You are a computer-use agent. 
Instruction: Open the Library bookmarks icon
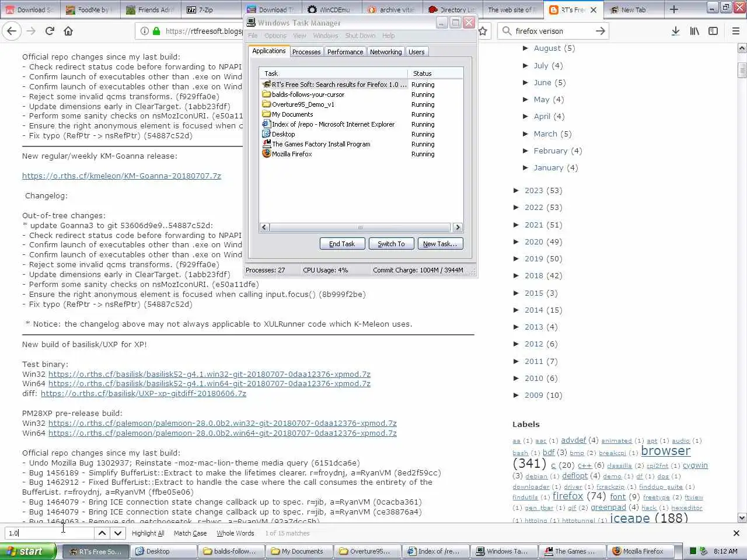[694, 31]
